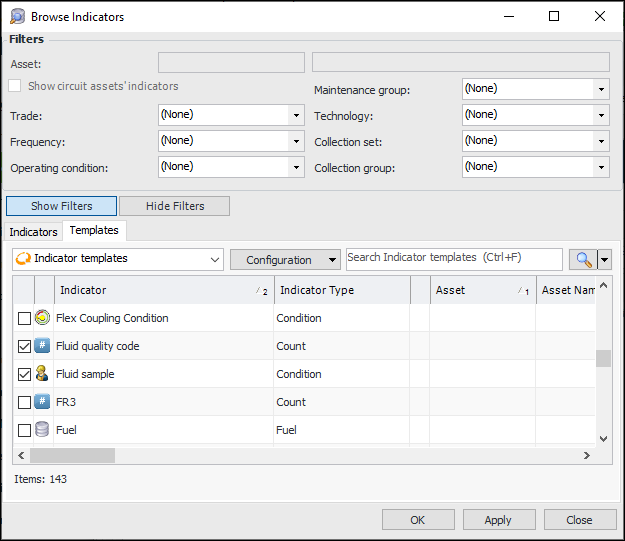Check the Flex Coupling Condition checkbox

24,318
